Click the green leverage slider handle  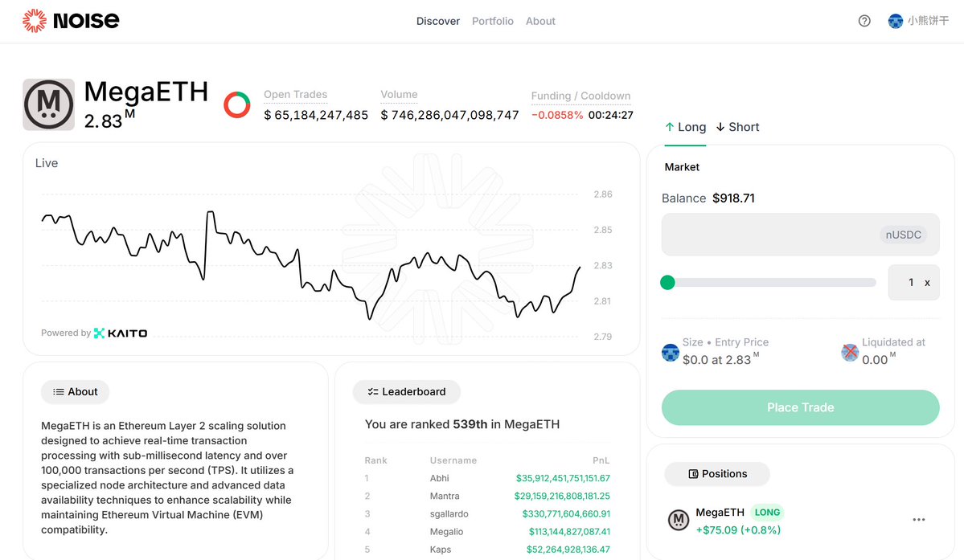coord(667,283)
